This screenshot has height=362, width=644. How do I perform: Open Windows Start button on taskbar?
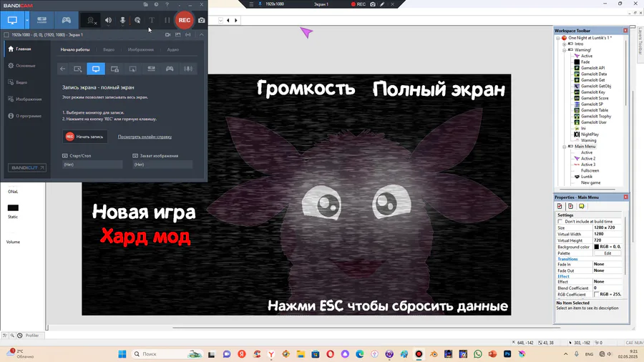(x=122, y=354)
